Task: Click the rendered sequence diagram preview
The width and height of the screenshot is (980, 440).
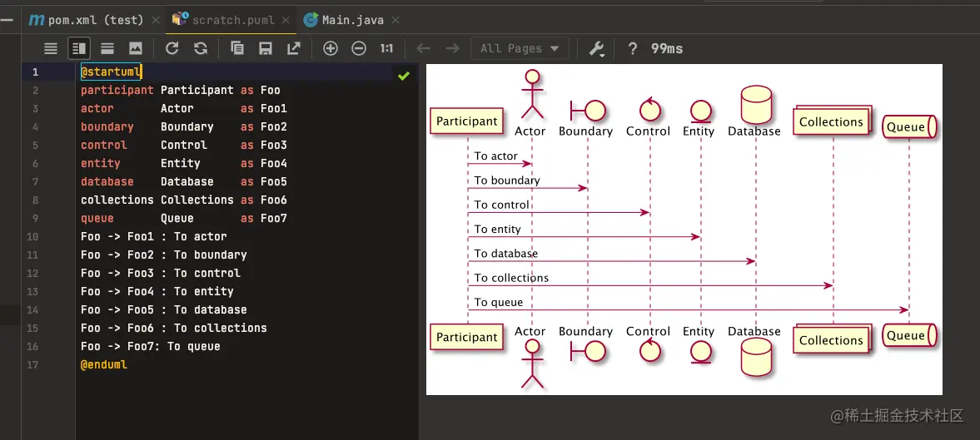Action: pyautogui.click(x=684, y=229)
